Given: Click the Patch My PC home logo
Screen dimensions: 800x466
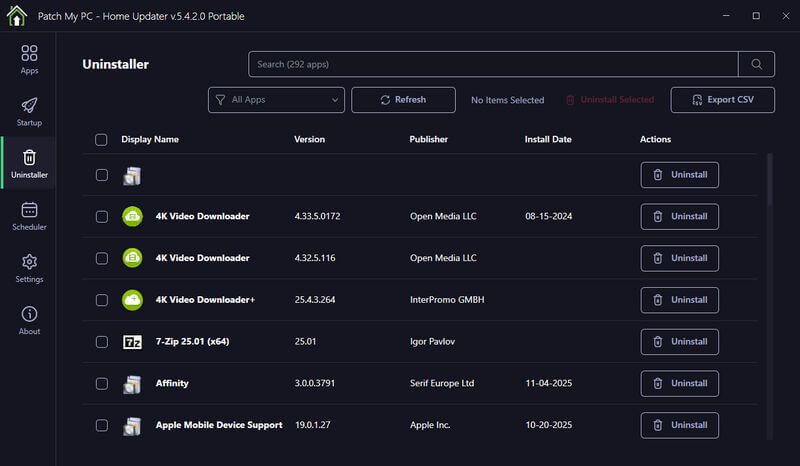Looking at the screenshot, I should pos(15,16).
